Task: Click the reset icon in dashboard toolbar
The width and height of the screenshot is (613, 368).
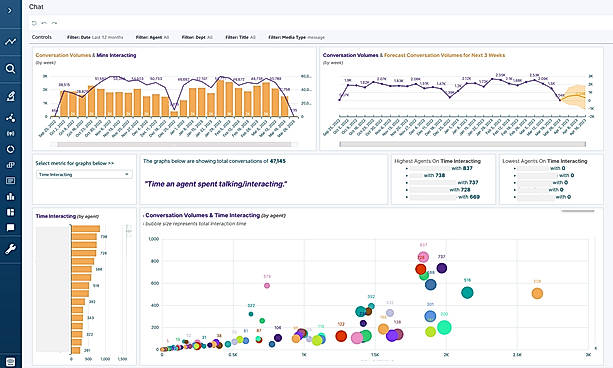Action: 34,23
